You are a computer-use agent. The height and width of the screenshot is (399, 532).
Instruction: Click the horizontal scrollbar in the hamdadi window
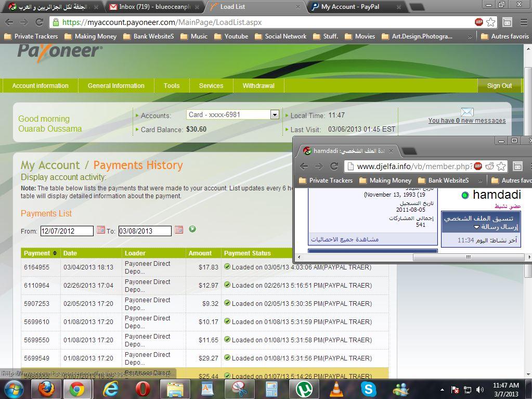click(468, 257)
